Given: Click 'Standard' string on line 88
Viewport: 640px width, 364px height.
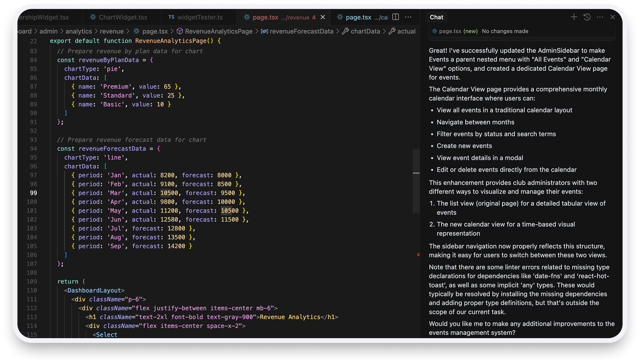Looking at the screenshot, I should pos(117,95).
